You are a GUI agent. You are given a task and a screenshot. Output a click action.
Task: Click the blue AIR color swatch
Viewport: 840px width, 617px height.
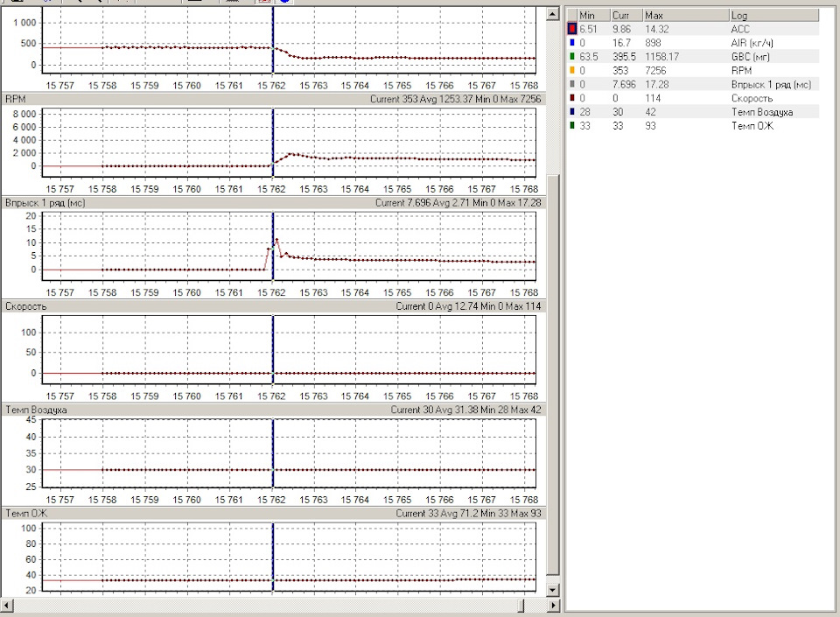tap(571, 43)
